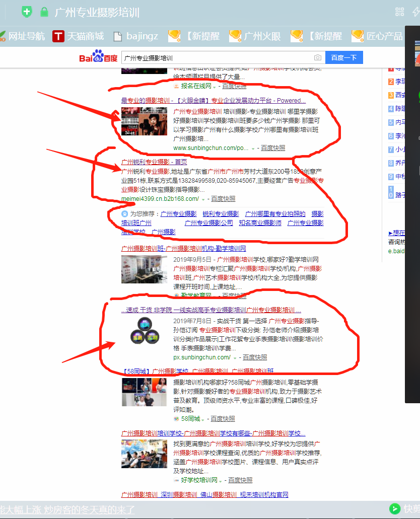420x519 pixels.
Task: Click thumbnail of 好学校培训网 result
Action: tap(144, 454)
